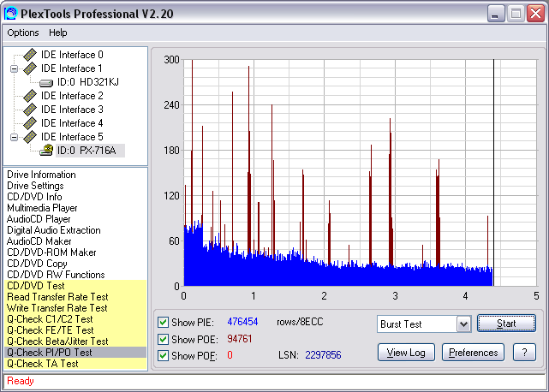Click the question mark help button
The height and width of the screenshot is (392, 549).
[x=524, y=353]
